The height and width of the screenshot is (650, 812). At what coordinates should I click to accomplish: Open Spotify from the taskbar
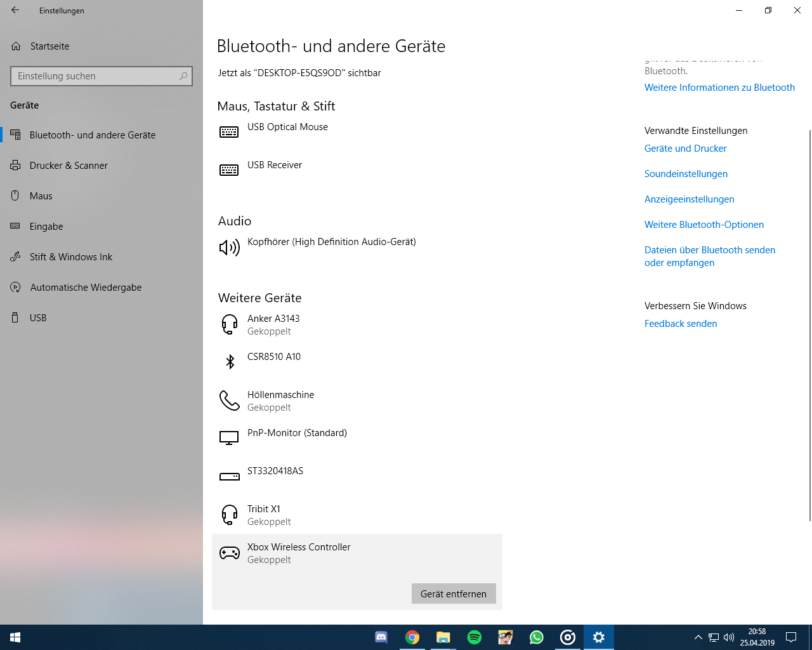475,637
